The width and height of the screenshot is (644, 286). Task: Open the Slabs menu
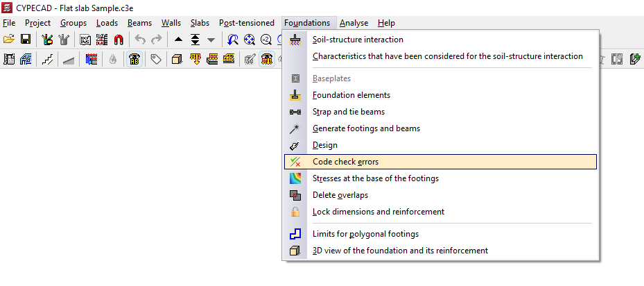point(200,23)
